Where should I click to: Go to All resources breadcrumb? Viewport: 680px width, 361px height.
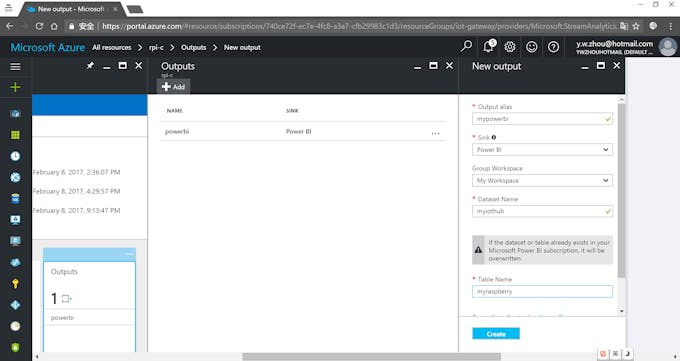[111, 47]
